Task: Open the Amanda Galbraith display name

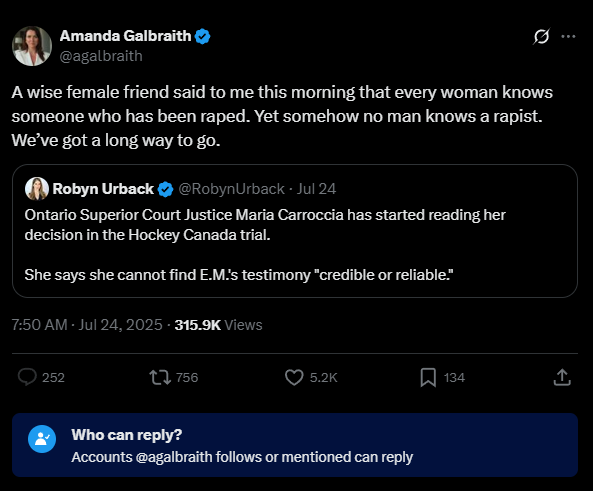Action: pos(126,36)
